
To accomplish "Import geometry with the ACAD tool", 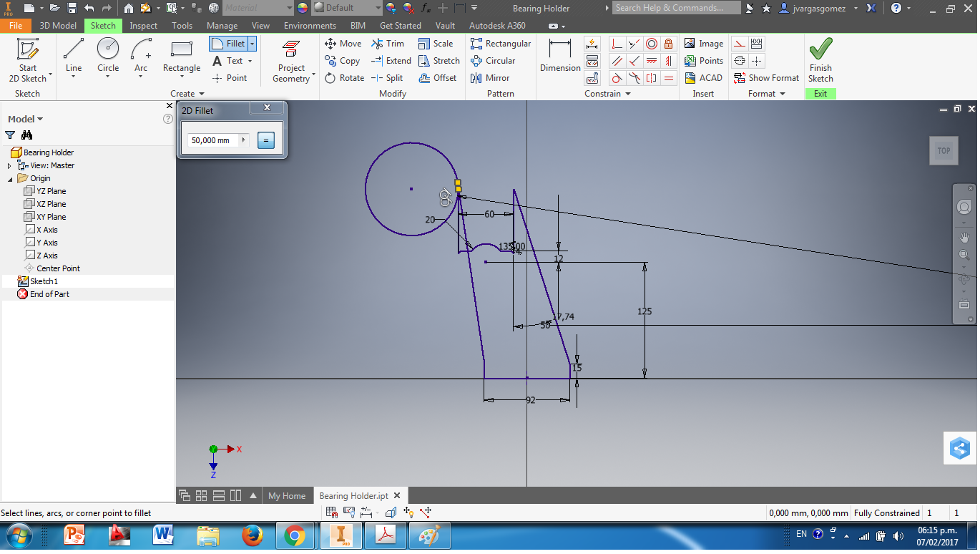I will (x=704, y=77).
